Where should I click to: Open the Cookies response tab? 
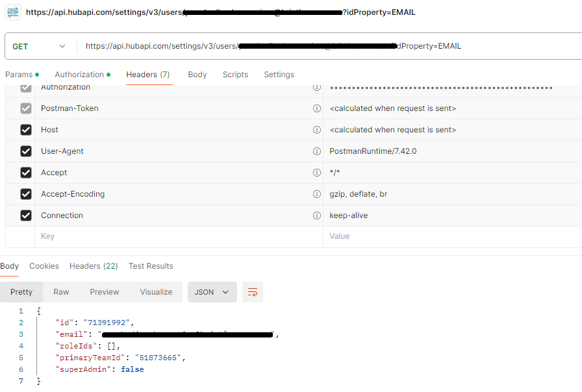tap(44, 266)
